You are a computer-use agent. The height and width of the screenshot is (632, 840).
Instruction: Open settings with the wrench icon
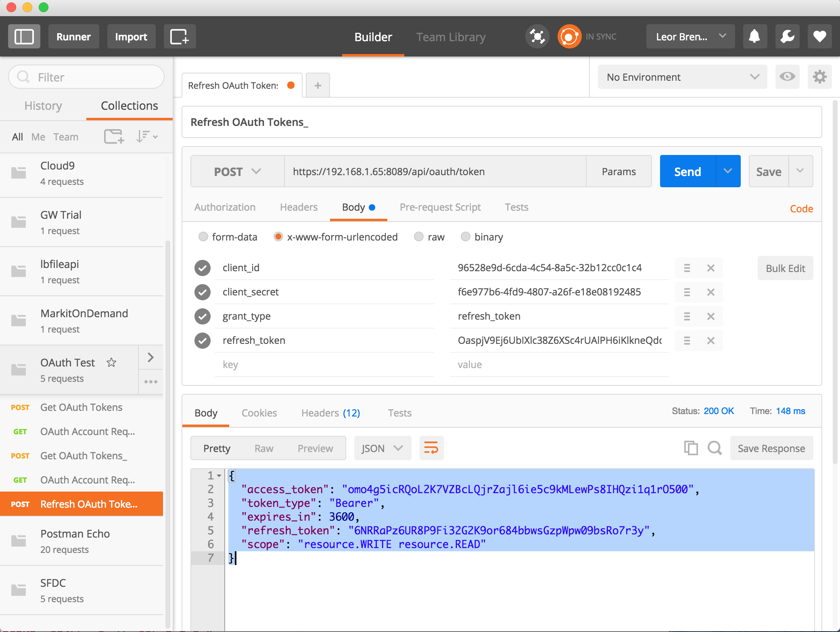click(787, 37)
